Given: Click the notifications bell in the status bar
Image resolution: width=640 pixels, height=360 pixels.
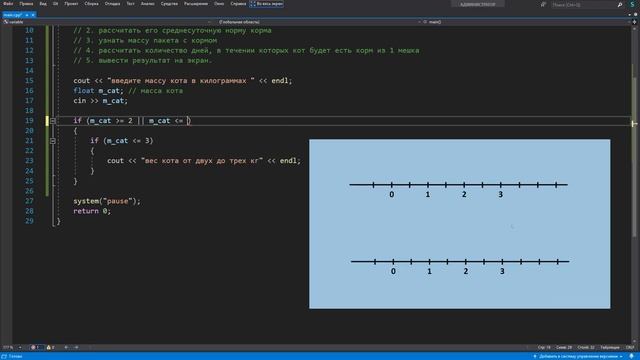Looking at the screenshot, I should (x=631, y=356).
